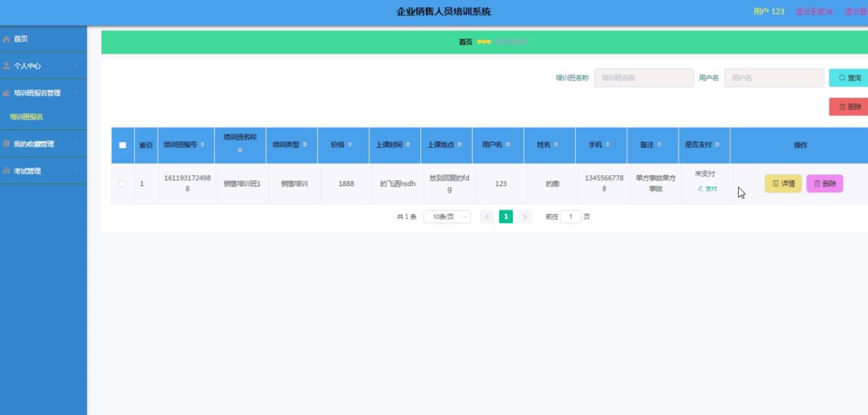Screen dimensions: 868x415
Task: Open 详情 for row 1
Action: click(x=783, y=183)
